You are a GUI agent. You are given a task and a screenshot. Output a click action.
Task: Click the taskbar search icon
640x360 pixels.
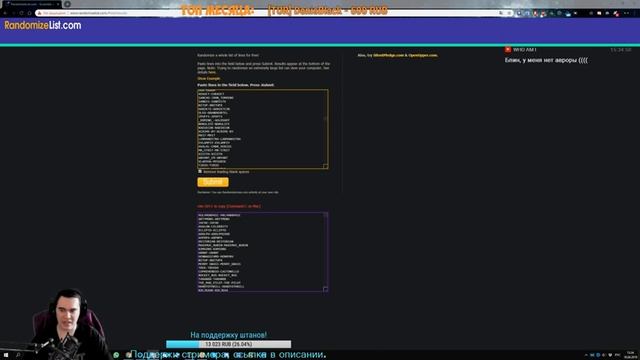click(x=18, y=355)
